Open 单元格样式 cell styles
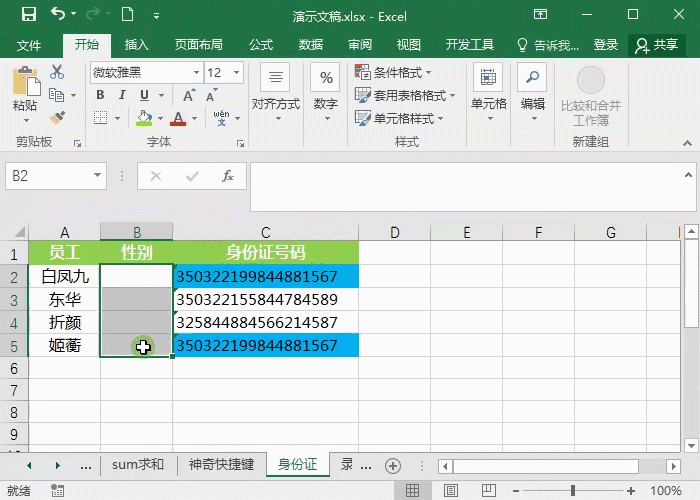 [x=399, y=118]
